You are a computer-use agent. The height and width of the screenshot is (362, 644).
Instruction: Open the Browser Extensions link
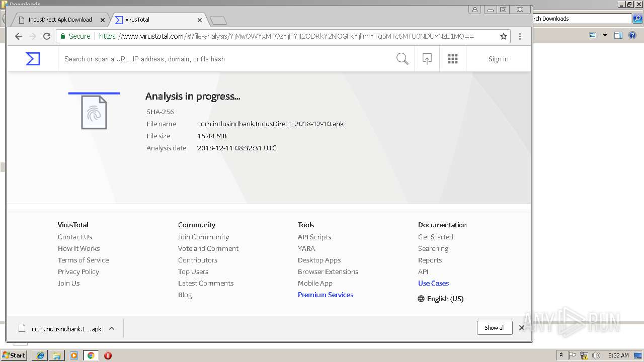tap(328, 271)
